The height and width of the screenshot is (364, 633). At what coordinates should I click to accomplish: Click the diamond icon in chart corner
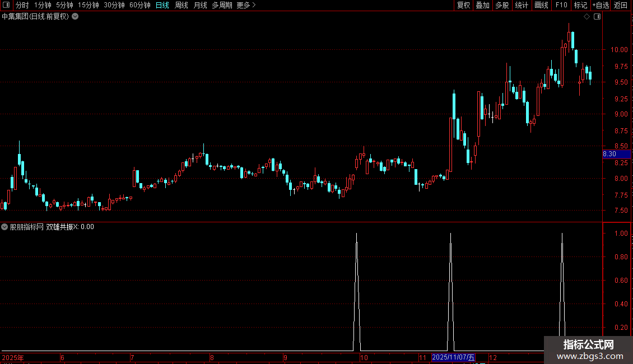[x=587, y=17]
